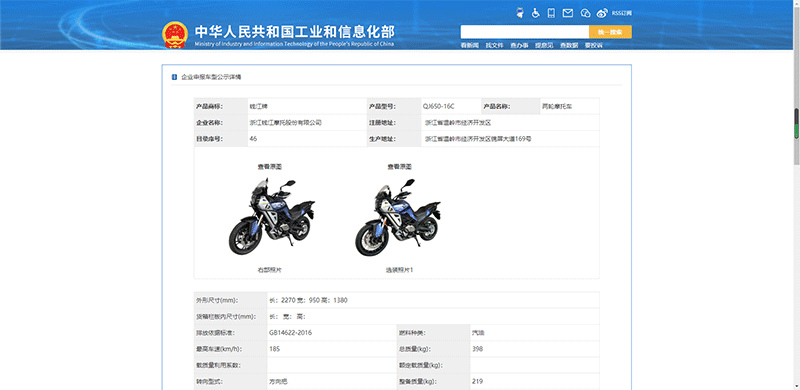
Task: Open the 选装照片1 motorcycle thumbnail
Action: (x=398, y=217)
